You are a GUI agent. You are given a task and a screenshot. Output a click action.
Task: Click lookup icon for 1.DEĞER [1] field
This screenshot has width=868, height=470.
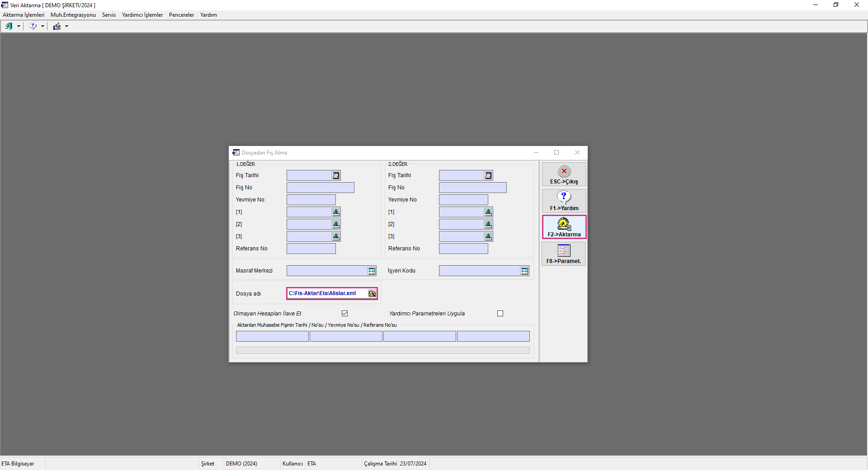pos(336,212)
